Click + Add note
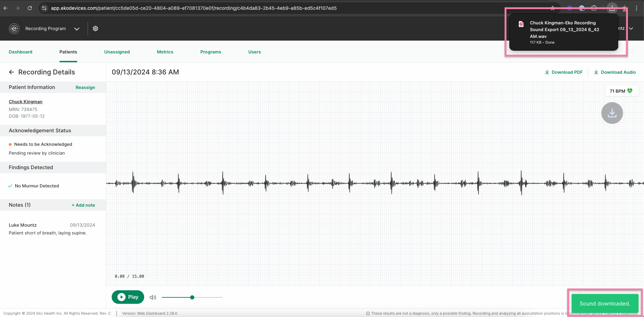The height and width of the screenshot is (317, 644). 83,205
